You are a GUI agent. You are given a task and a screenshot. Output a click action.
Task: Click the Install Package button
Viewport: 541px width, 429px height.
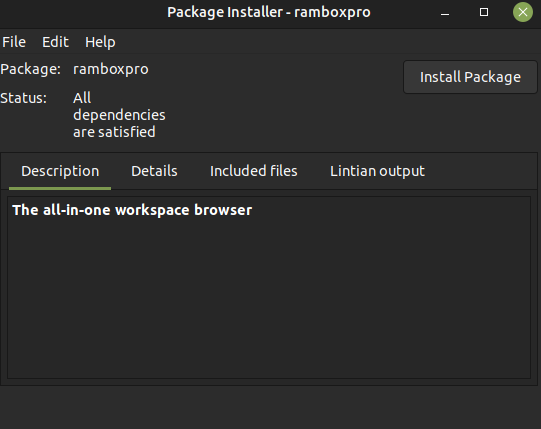click(470, 77)
